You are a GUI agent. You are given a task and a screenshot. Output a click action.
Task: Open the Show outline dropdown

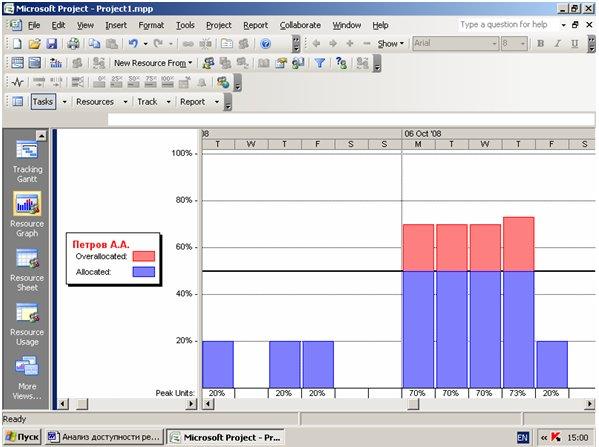click(390, 44)
